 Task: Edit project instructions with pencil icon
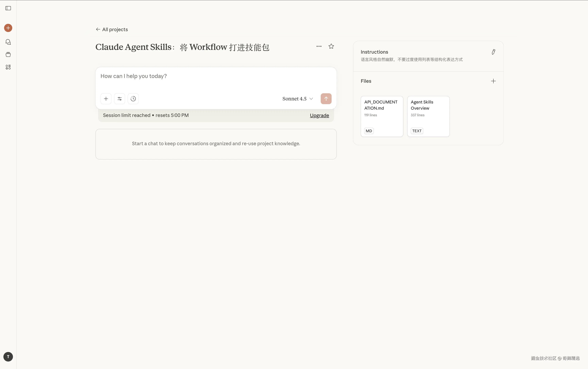tap(493, 52)
